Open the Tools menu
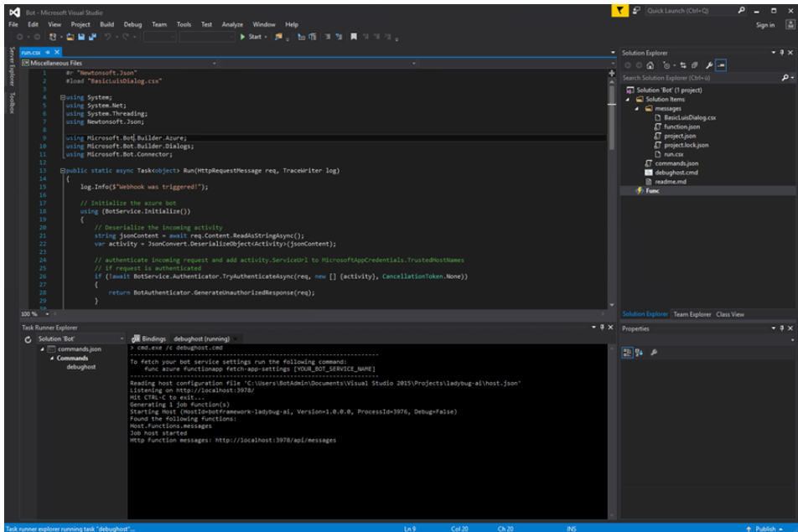This screenshot has height=532, width=798. pyautogui.click(x=184, y=24)
